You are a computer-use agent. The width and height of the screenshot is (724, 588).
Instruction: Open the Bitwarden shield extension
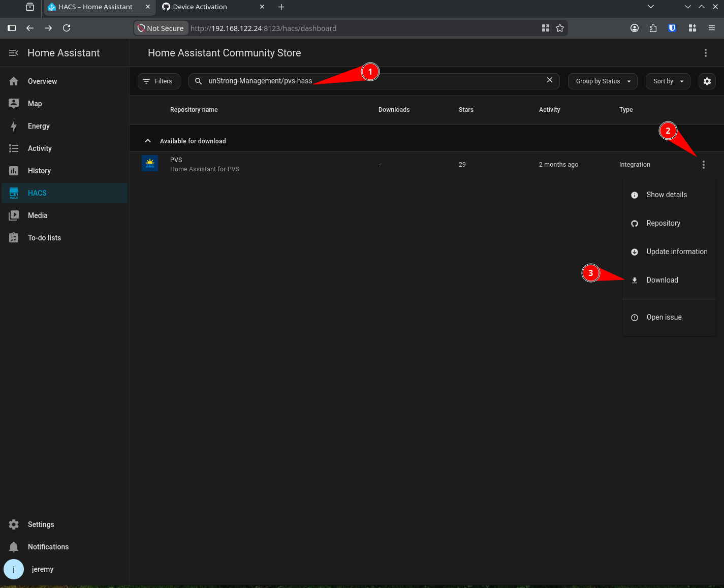tap(672, 28)
